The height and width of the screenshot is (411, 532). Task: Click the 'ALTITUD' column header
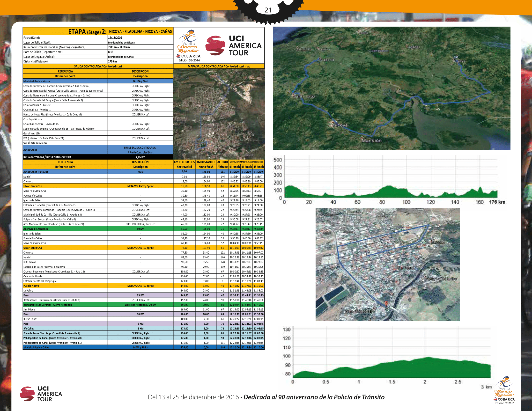pyautogui.click(x=222, y=162)
